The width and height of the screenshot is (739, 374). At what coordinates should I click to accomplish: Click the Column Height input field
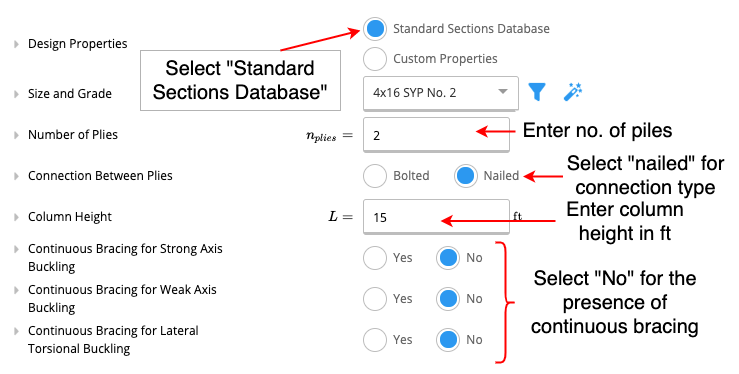click(436, 217)
